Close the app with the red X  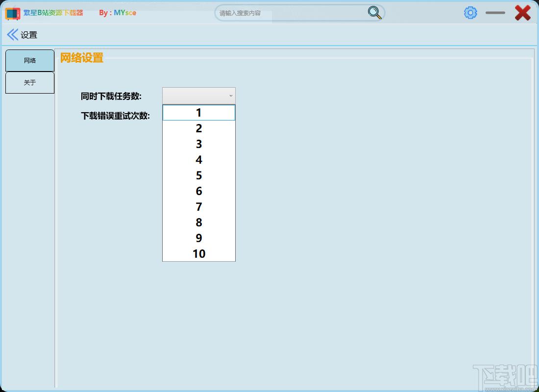[x=522, y=13]
